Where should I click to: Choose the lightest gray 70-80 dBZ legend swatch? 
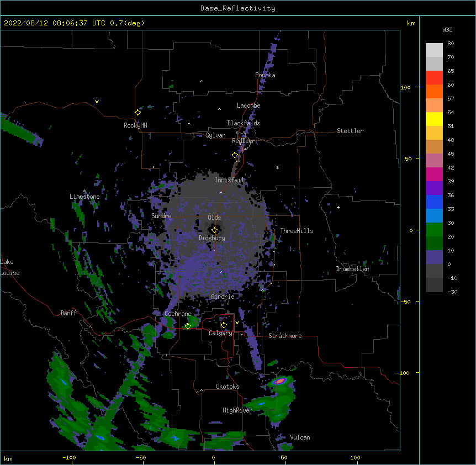click(x=434, y=50)
